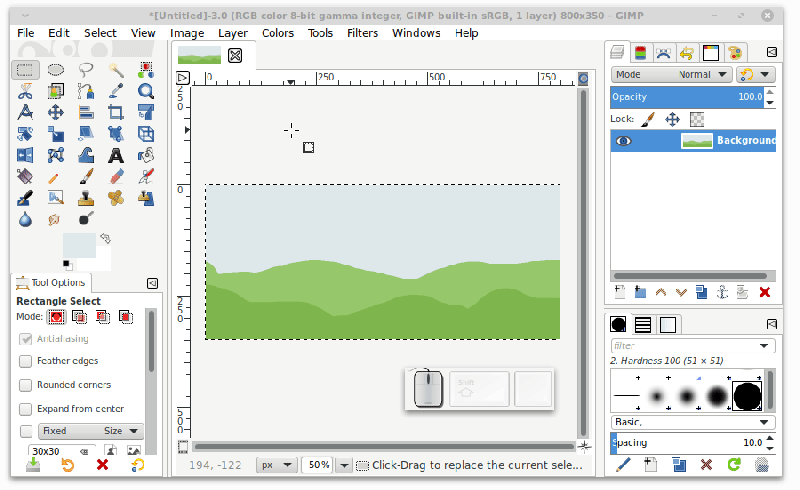The width and height of the screenshot is (800, 490).
Task: Set selection mode to Intersect
Action: tap(126, 317)
